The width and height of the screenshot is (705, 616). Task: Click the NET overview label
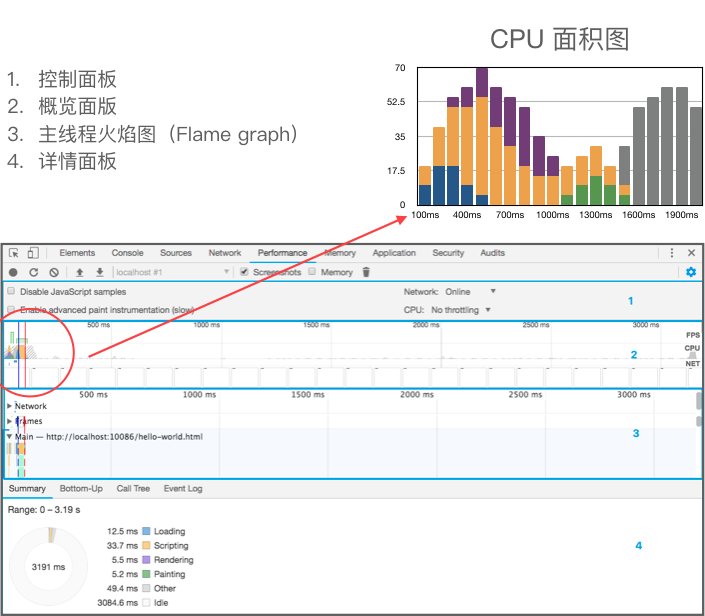pyautogui.click(x=693, y=363)
